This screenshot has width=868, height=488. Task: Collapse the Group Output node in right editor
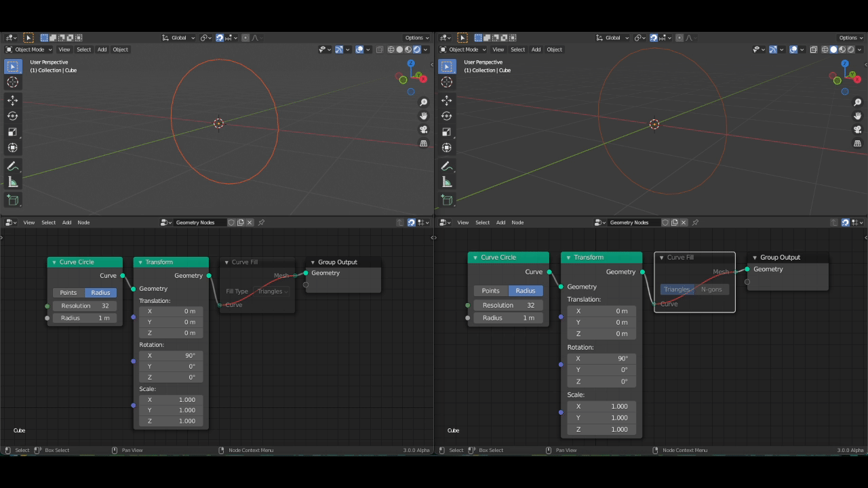754,258
